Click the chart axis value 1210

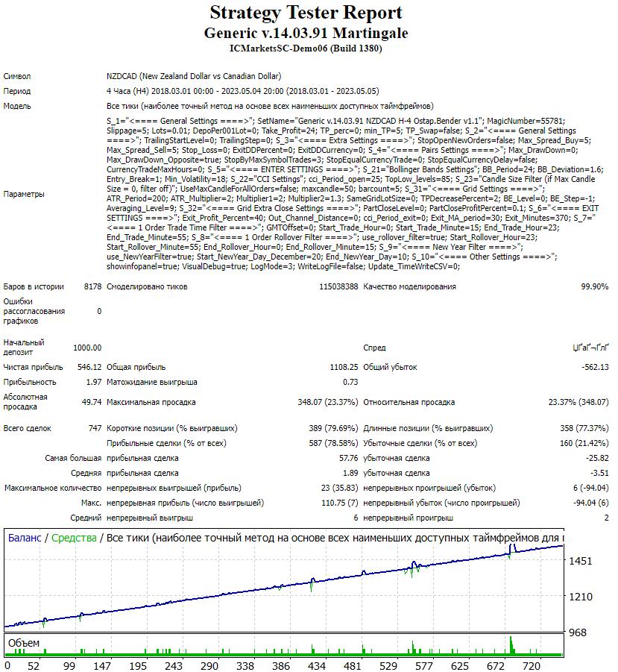point(580,597)
